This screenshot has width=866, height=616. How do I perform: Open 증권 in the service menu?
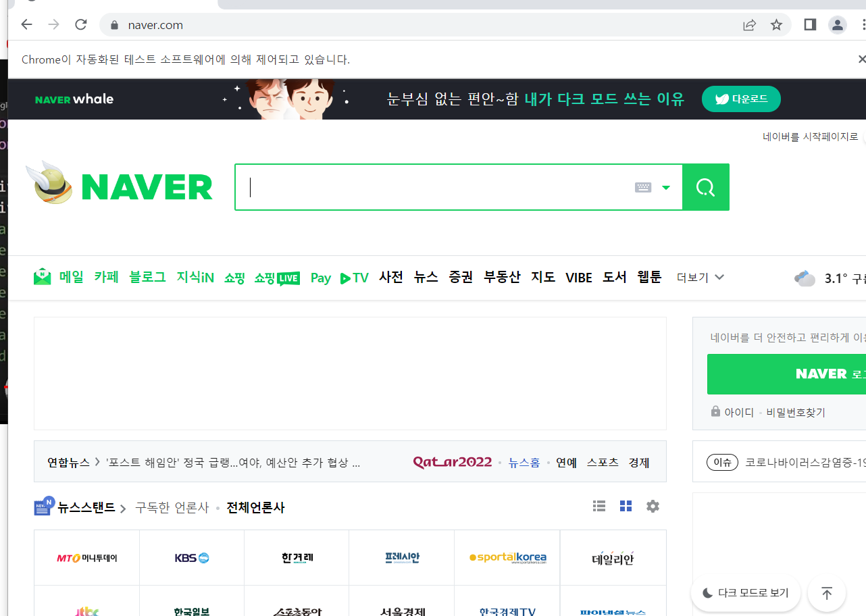point(461,277)
